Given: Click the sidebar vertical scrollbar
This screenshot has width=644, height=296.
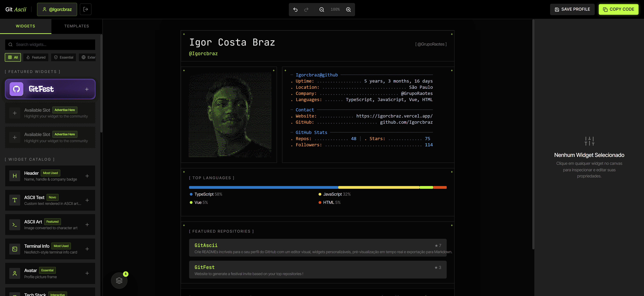Looking at the screenshot, I should click(x=101, y=83).
